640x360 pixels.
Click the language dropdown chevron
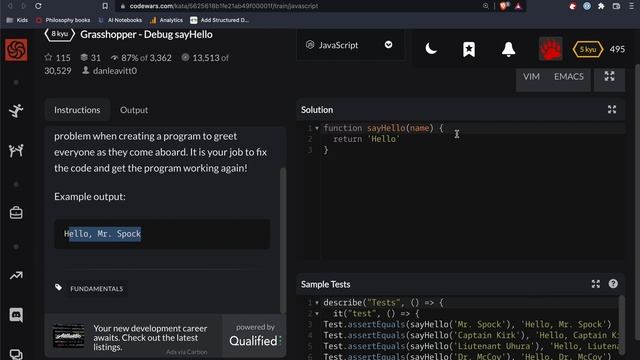tap(388, 44)
